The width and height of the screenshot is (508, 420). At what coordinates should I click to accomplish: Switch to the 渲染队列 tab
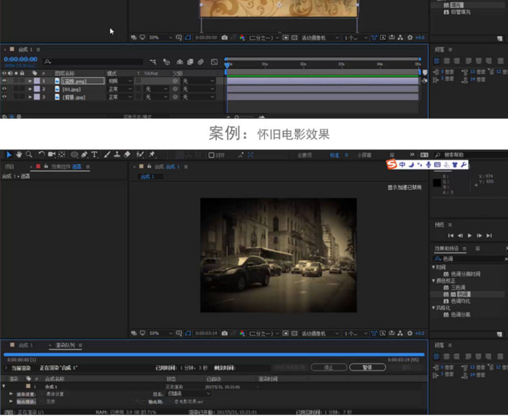tap(65, 345)
